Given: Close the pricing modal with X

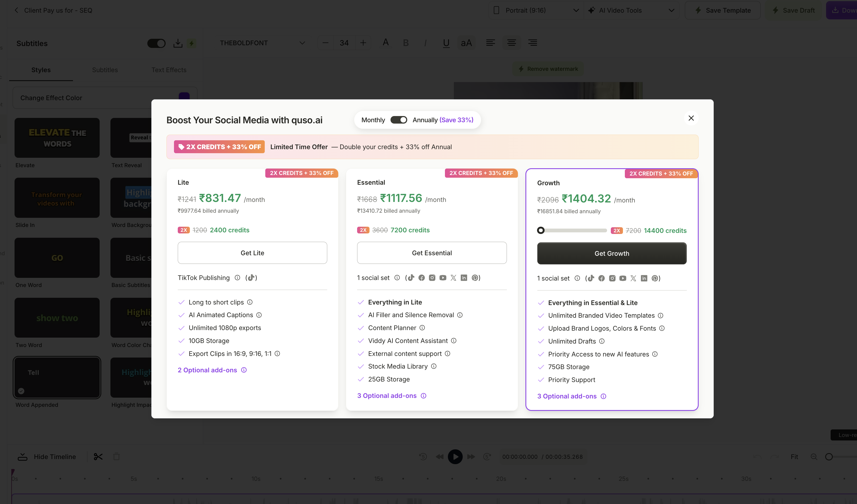Looking at the screenshot, I should [x=691, y=118].
